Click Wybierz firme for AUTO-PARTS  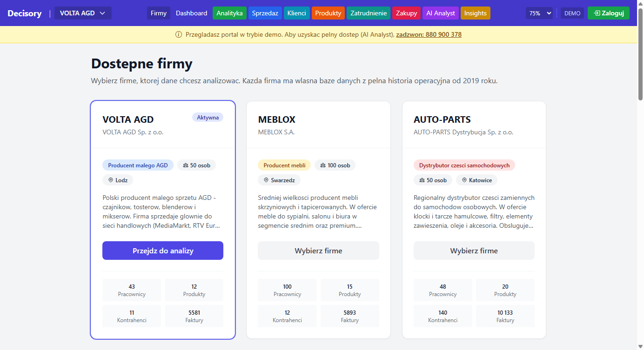point(474,251)
